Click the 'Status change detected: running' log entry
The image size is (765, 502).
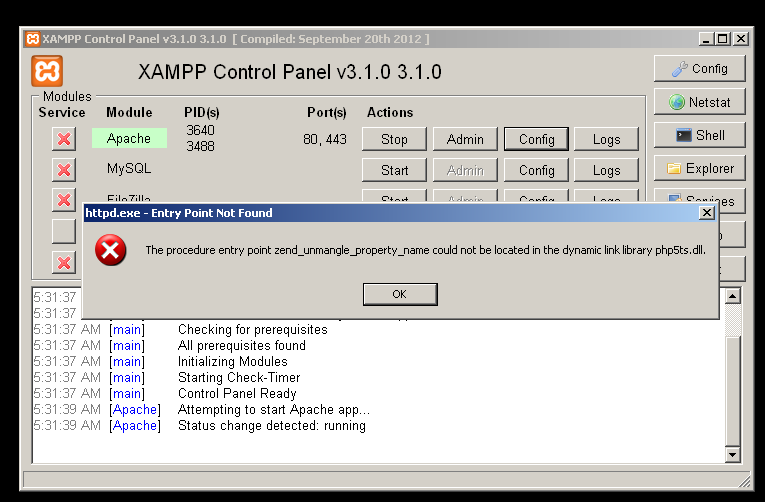pyautogui.click(x=272, y=425)
